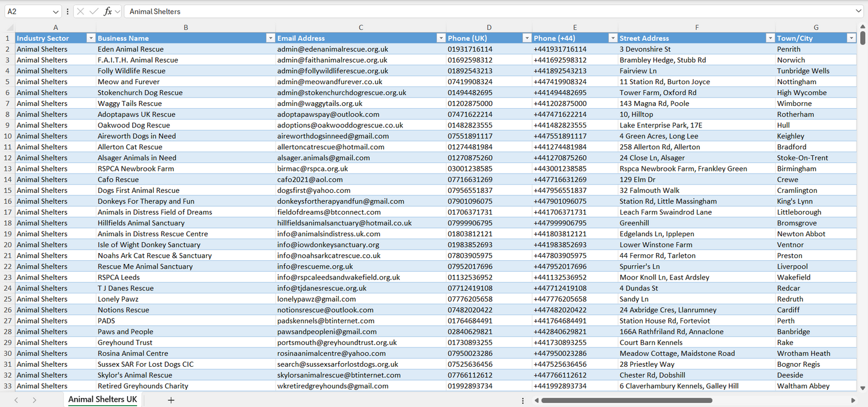This screenshot has height=407, width=868.
Task: Add a new sheet with plus icon
Action: (171, 400)
